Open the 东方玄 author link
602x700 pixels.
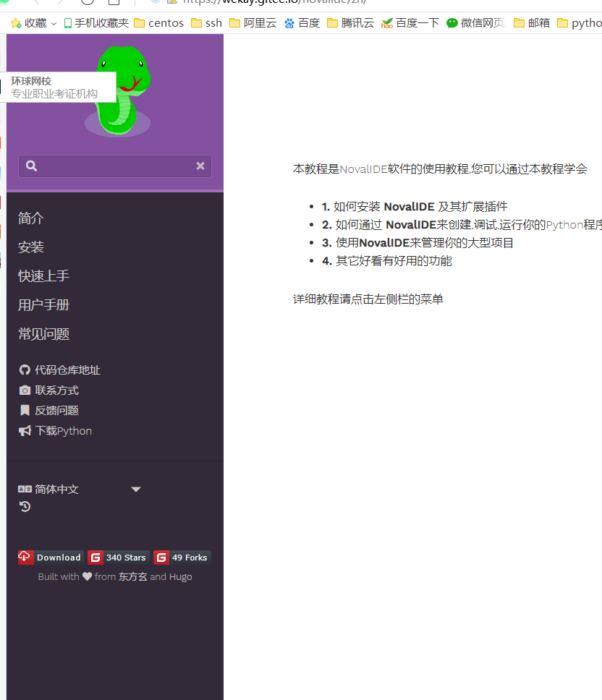click(x=133, y=577)
